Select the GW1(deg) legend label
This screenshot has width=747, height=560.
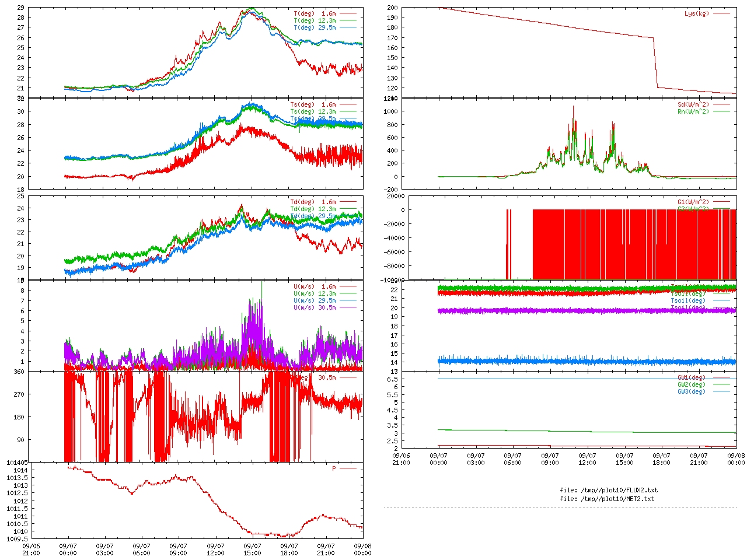pyautogui.click(x=692, y=377)
